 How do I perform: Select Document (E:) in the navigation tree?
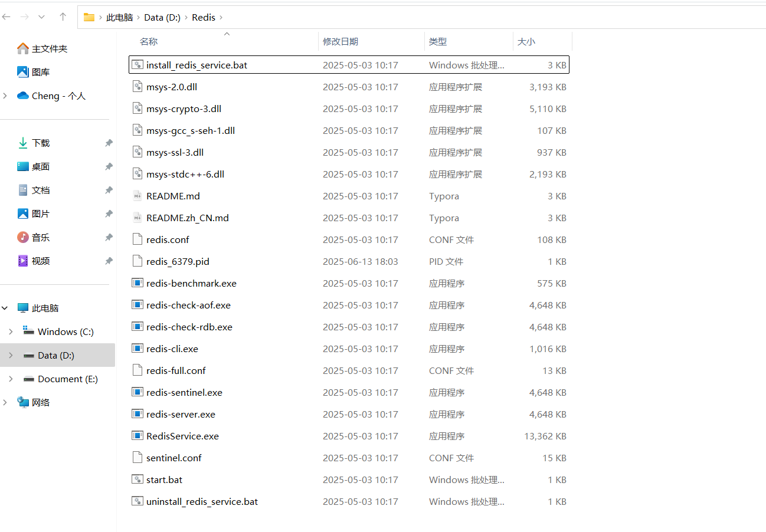pos(68,379)
